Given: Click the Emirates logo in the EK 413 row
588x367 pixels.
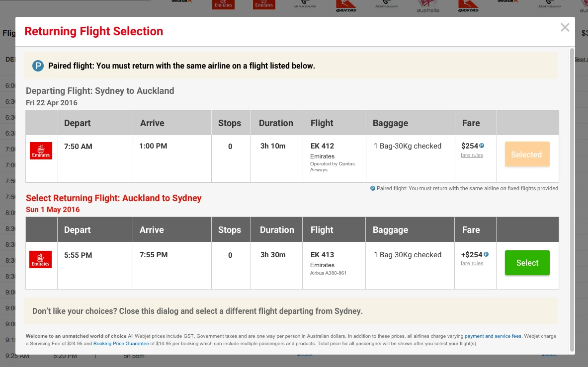Looking at the screenshot, I should [x=40, y=259].
